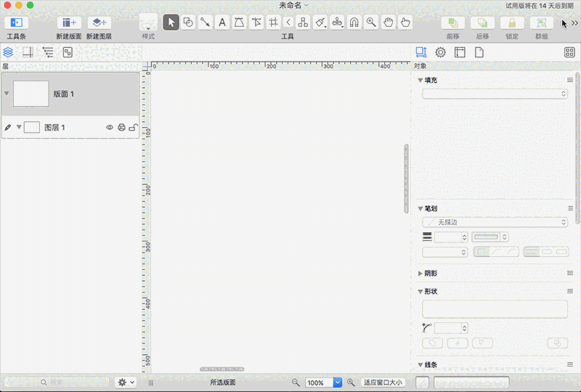This screenshot has width=581, height=392.
Task: Select the last segment of the right stroke control
Action: pos(561,252)
